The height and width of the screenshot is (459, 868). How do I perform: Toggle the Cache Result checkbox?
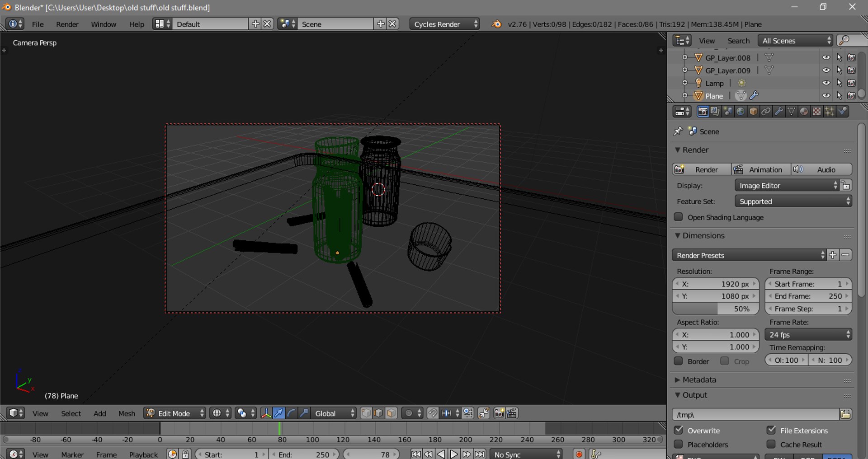tap(771, 444)
